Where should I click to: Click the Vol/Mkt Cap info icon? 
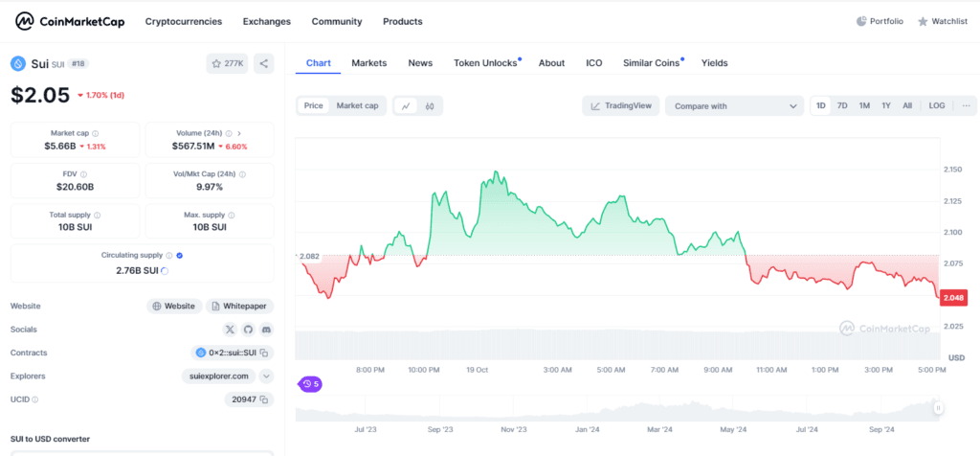tap(242, 174)
